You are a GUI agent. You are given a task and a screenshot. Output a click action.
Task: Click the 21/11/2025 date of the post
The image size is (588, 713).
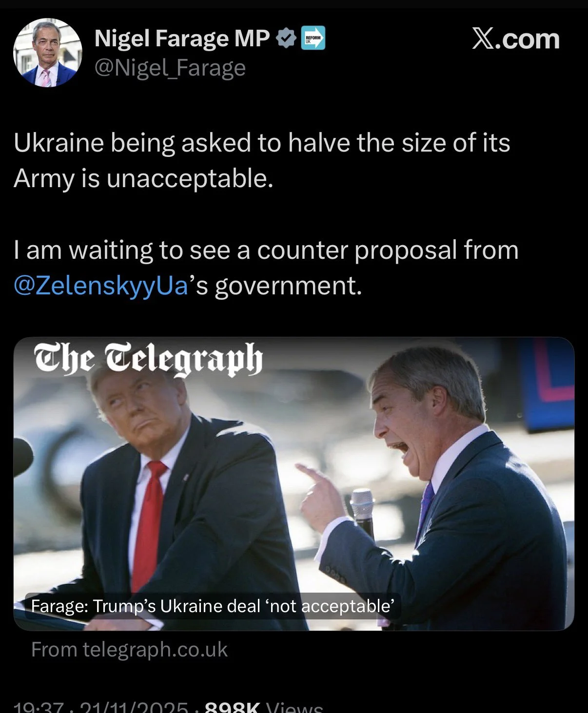point(134,707)
